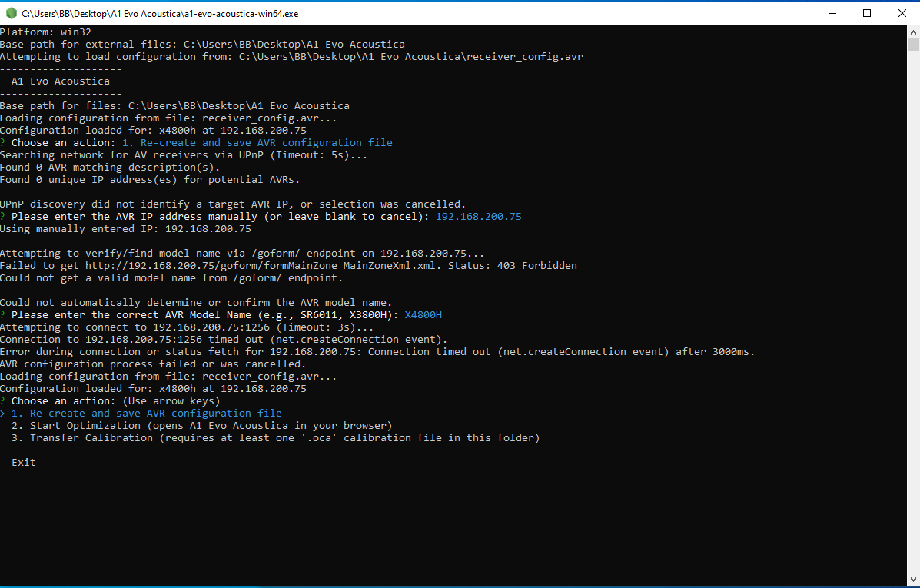920x588 pixels.
Task: Click the window title path text
Action: [160, 14]
